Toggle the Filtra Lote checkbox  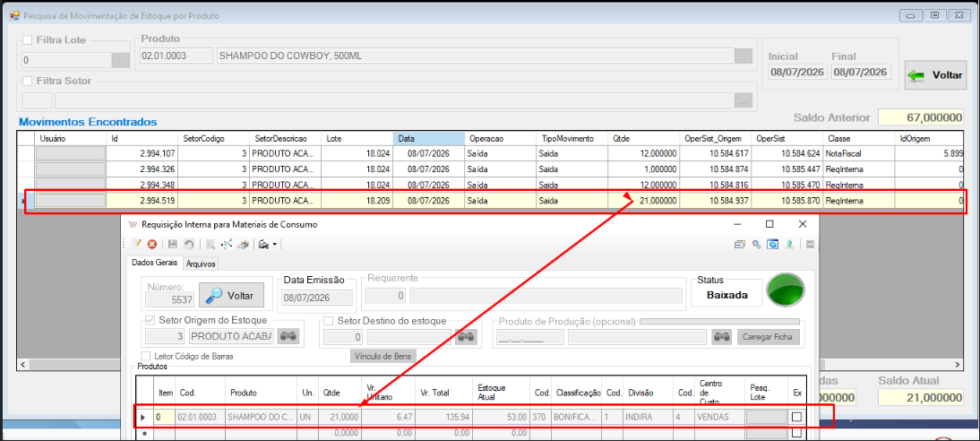click(x=28, y=40)
